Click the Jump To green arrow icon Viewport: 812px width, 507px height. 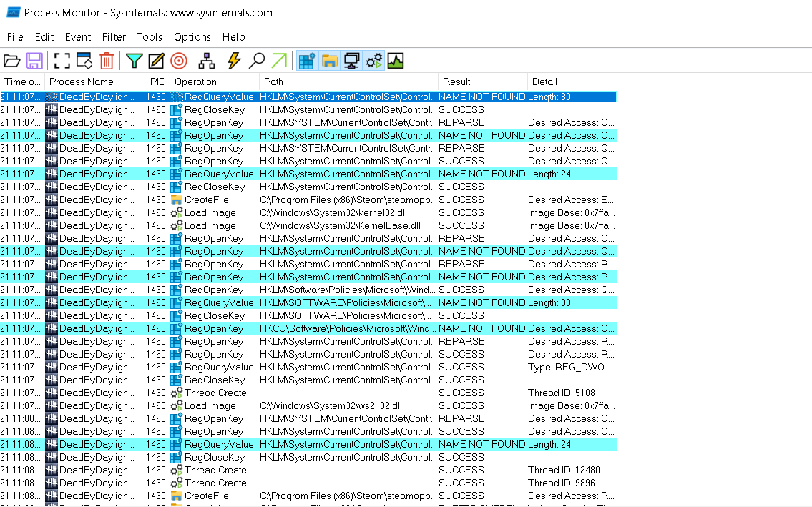point(279,61)
